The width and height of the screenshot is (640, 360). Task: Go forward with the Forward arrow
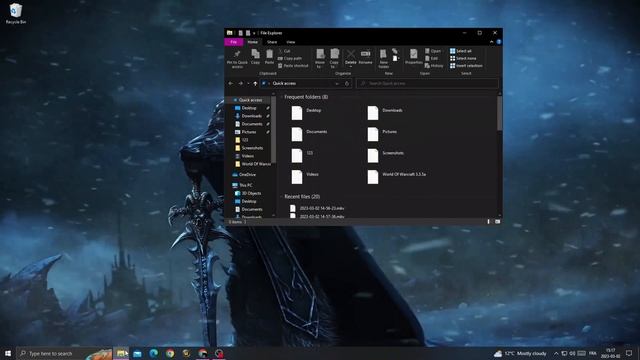coord(240,83)
